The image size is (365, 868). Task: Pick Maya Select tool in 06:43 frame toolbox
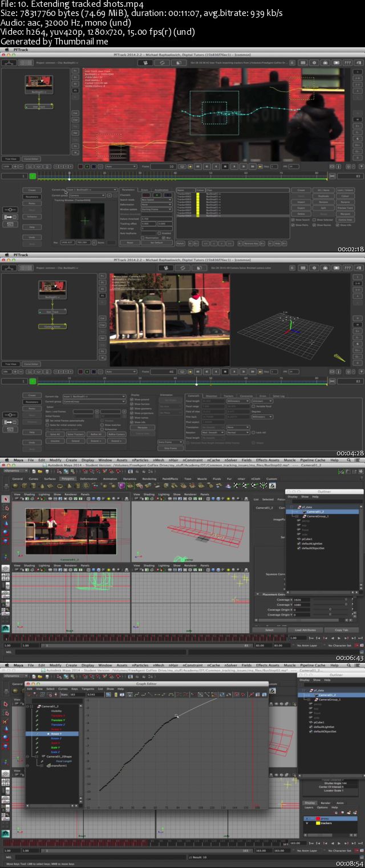pyautogui.click(x=5, y=499)
